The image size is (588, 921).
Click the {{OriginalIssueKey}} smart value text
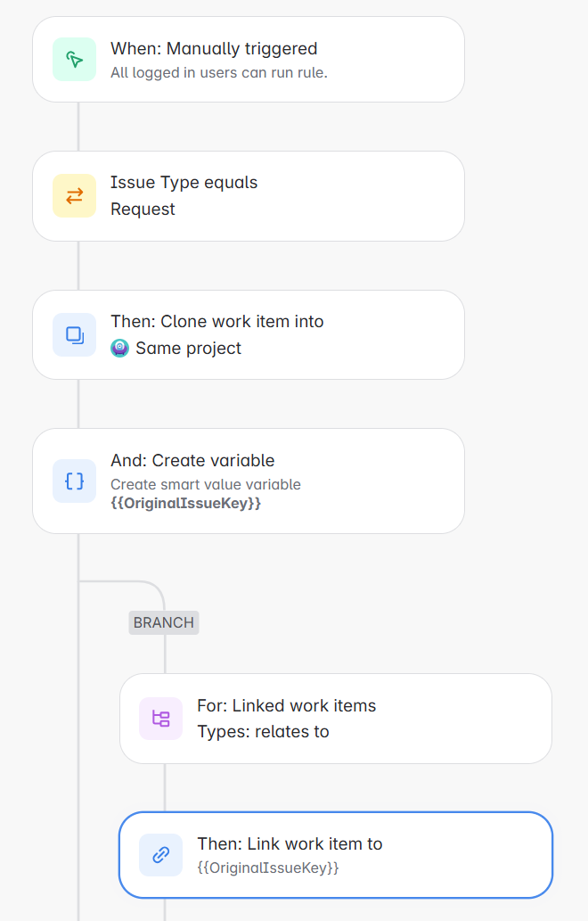[185, 503]
